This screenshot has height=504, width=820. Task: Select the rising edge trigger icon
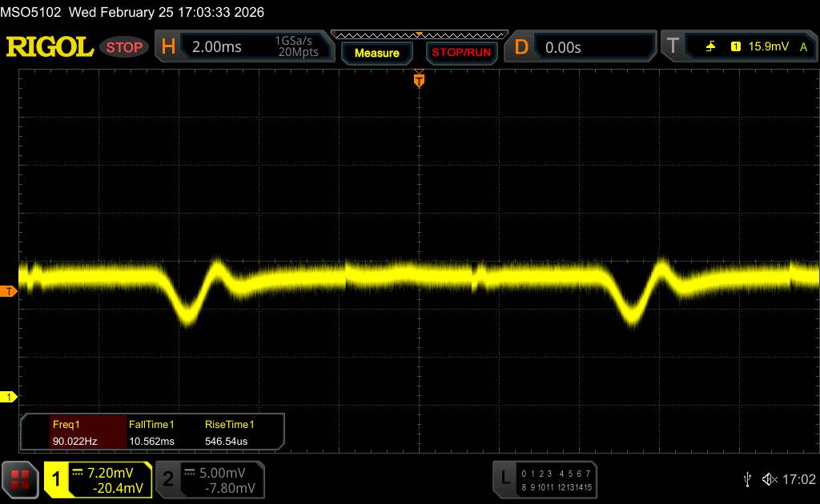(710, 47)
